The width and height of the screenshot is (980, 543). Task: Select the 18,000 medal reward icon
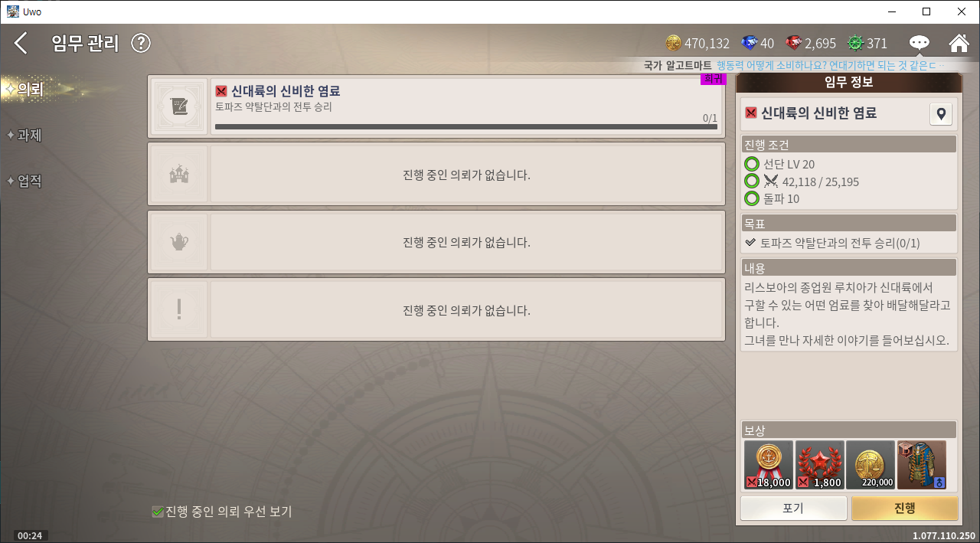point(769,465)
